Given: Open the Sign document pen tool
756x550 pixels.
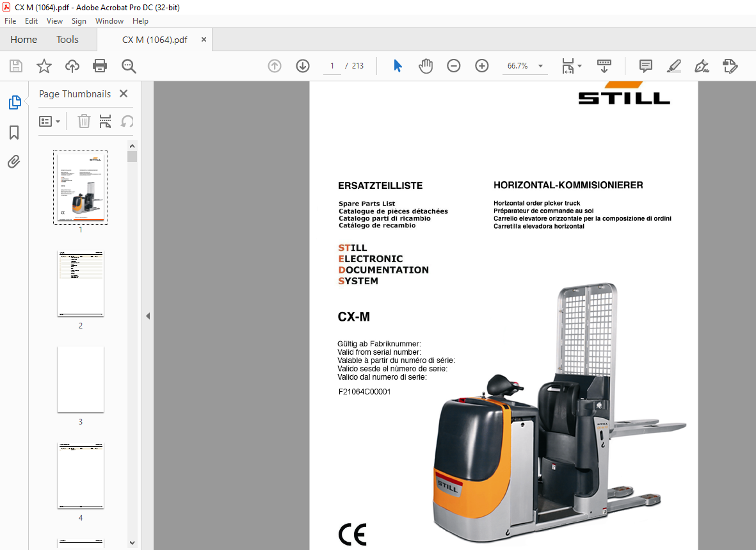Looking at the screenshot, I should [702, 66].
